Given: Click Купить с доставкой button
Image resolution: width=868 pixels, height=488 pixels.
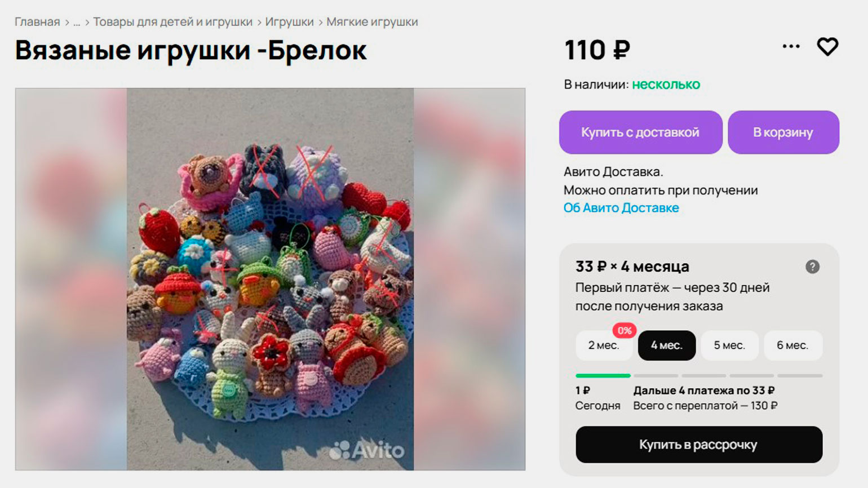Looking at the screenshot, I should coord(640,132).
